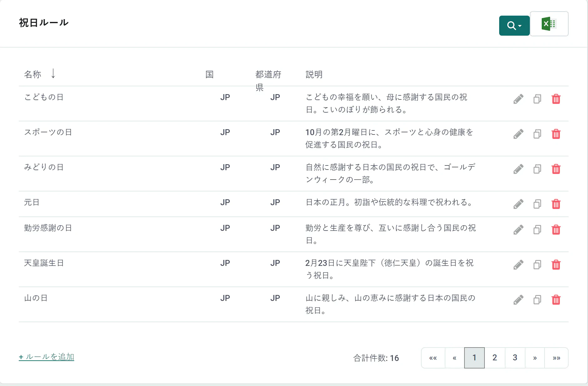Click the 合計件数: 16 label

click(x=376, y=358)
